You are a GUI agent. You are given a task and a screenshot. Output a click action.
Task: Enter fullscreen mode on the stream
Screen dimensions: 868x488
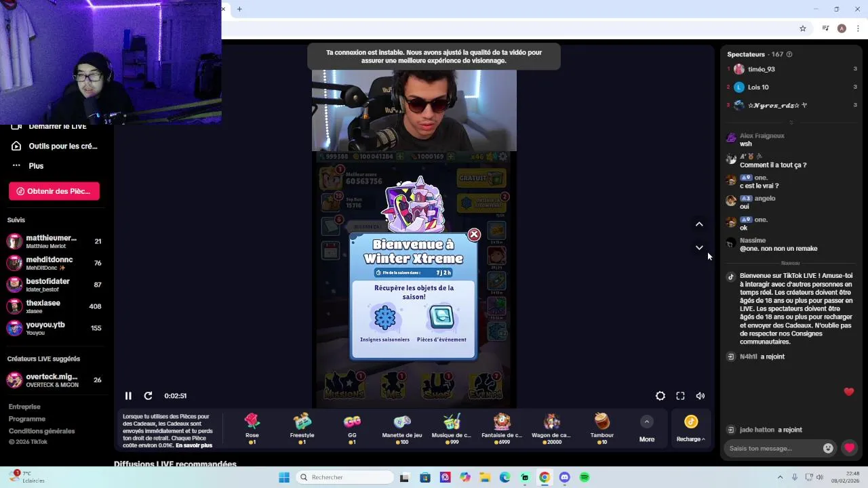click(680, 396)
